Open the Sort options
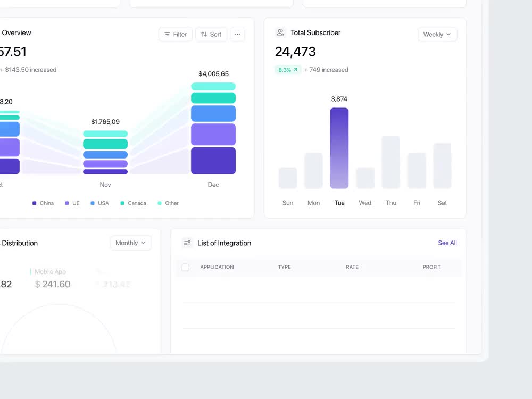This screenshot has width=532, height=399. pos(211,34)
